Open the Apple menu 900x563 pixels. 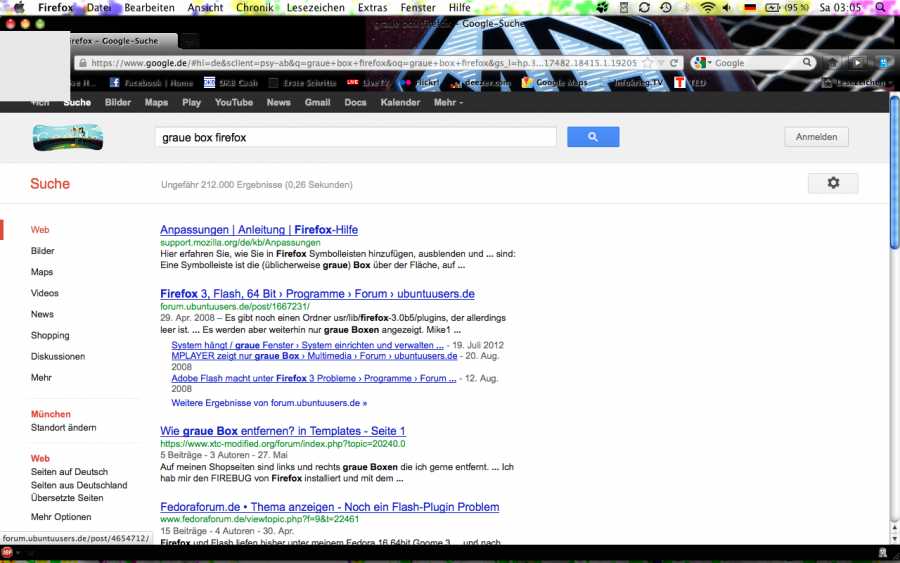19,7
